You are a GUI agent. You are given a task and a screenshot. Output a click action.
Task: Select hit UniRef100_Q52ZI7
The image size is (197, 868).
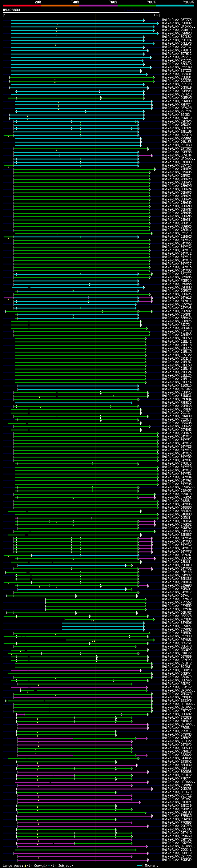[177, 57]
